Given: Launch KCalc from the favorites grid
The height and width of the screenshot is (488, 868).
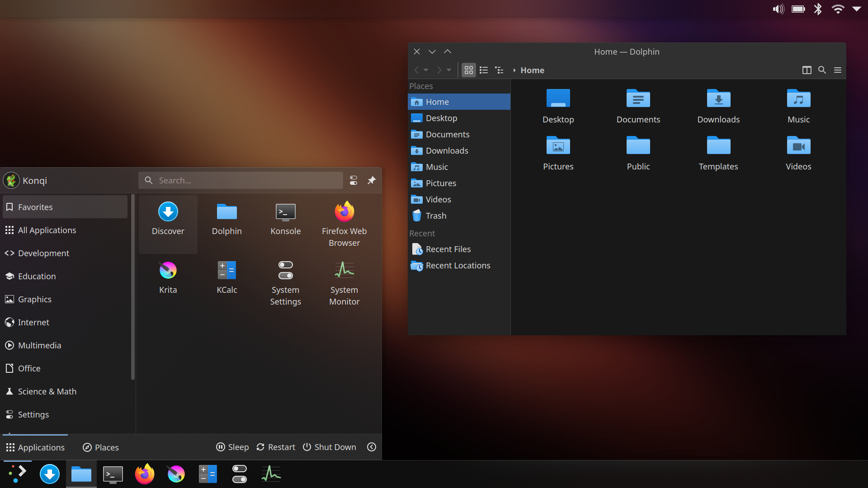Looking at the screenshot, I should [226, 283].
